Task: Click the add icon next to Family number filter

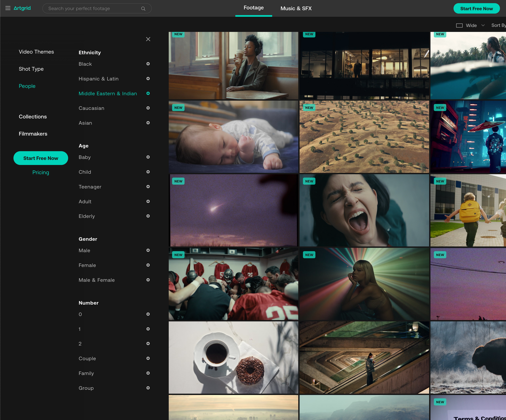Action: (148, 373)
